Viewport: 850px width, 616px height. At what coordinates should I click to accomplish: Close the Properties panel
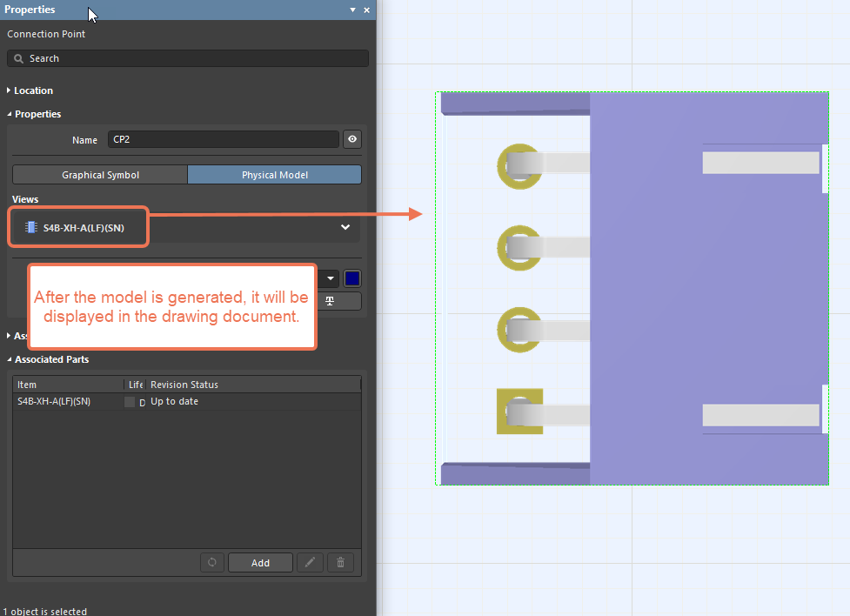[x=366, y=10]
